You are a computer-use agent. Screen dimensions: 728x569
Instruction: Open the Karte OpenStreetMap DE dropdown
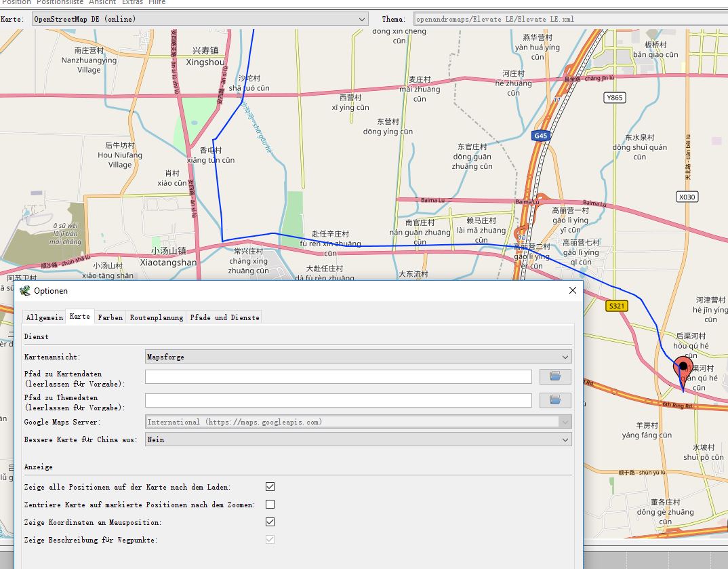coord(200,19)
